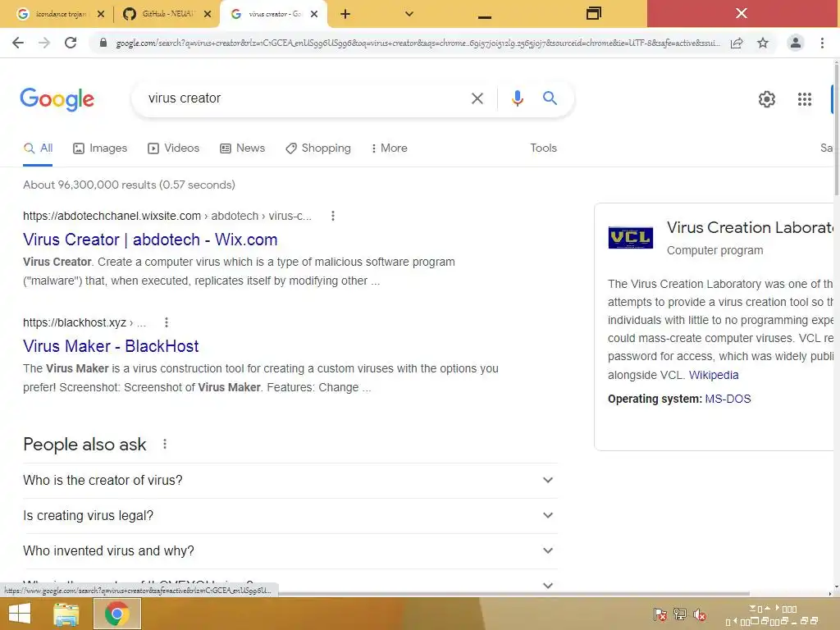Click the Chrome taskbar icon

point(116,614)
